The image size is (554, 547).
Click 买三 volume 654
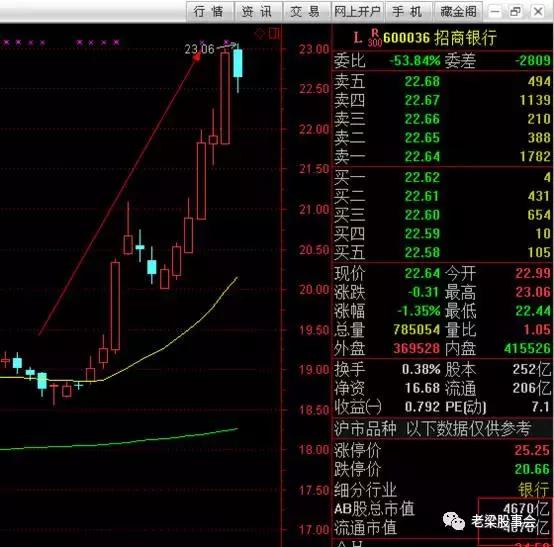click(539, 214)
